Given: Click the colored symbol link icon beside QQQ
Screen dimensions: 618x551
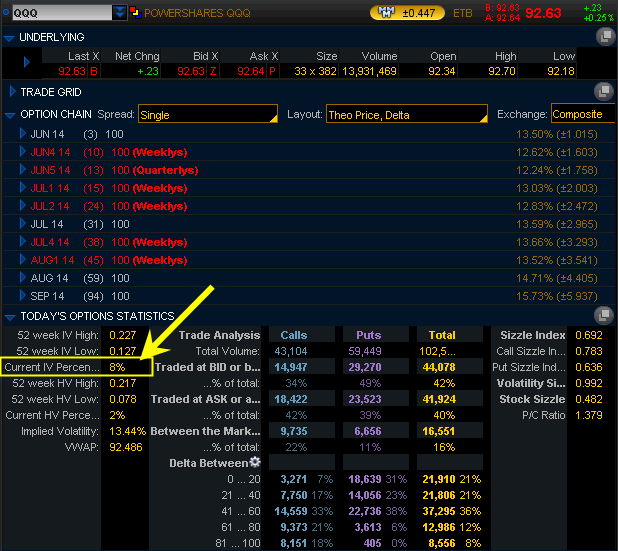Looking at the screenshot, I should pos(135,13).
